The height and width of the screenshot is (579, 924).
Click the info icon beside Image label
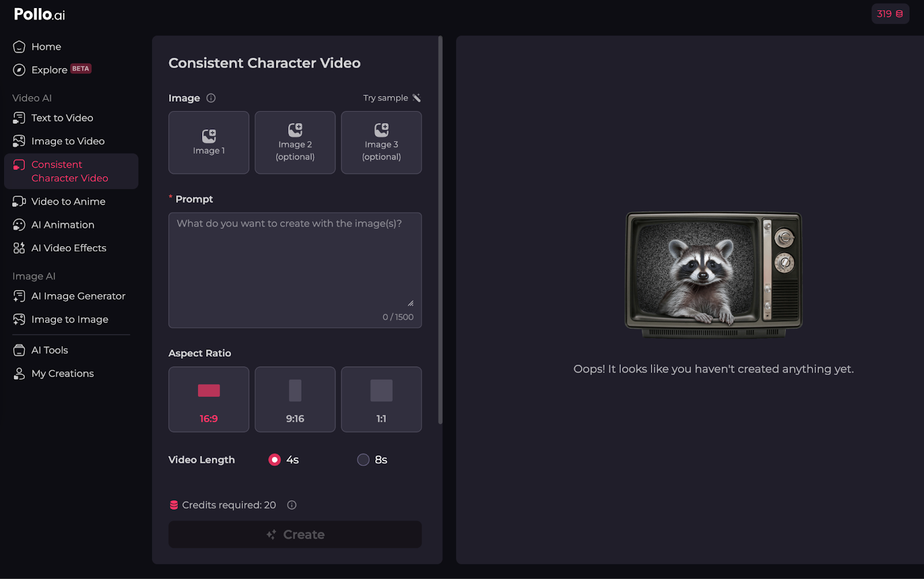click(211, 98)
